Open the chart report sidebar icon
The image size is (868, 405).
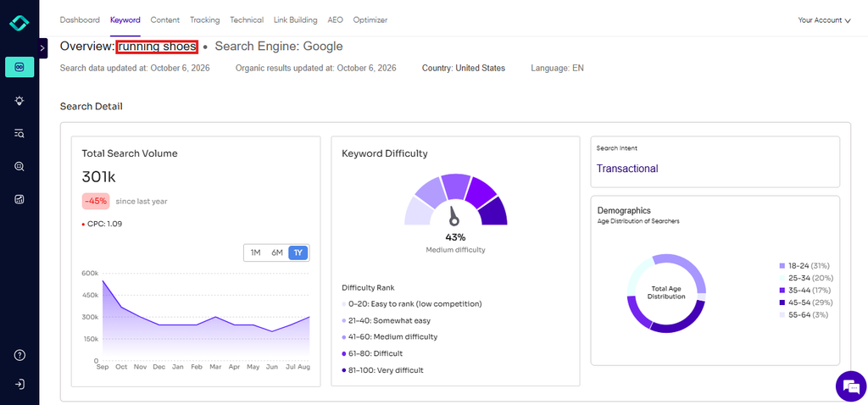[19, 199]
